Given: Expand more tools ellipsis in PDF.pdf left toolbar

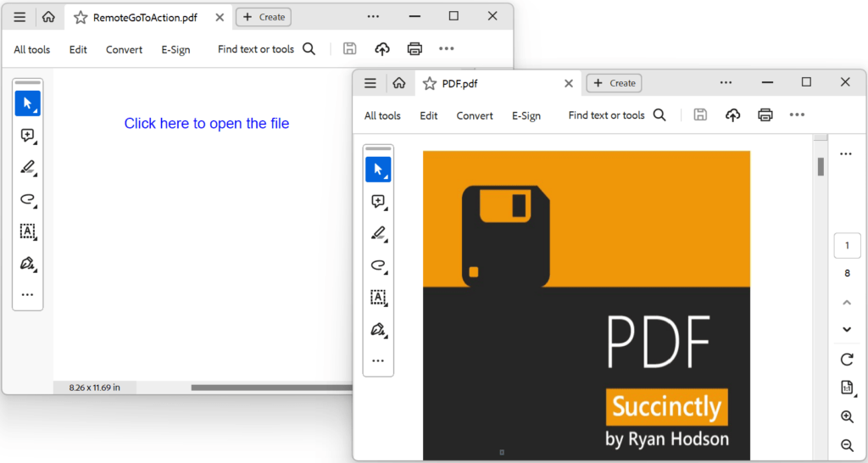Looking at the screenshot, I should point(378,361).
